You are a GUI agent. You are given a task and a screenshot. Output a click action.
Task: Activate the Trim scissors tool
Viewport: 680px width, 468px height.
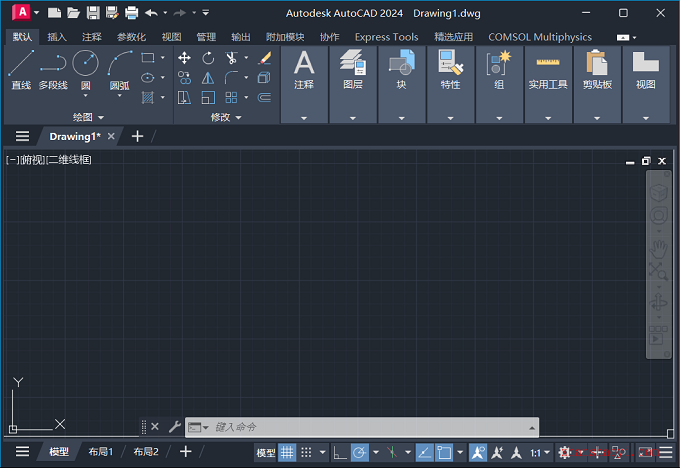point(231,58)
